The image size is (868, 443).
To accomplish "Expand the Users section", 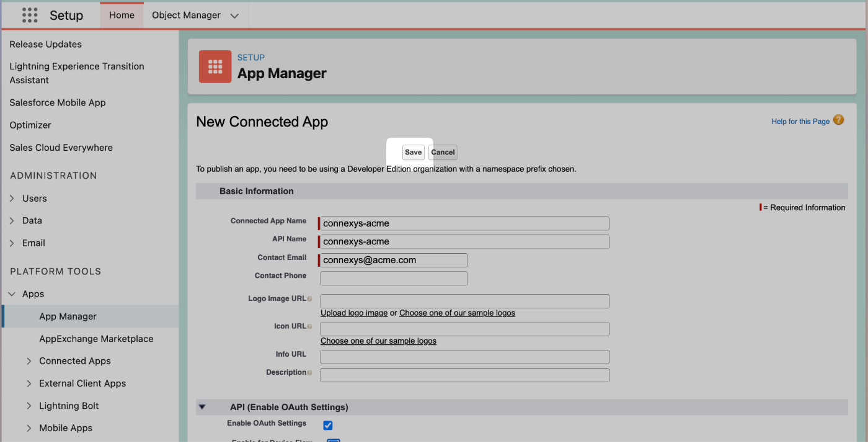I will pos(12,199).
